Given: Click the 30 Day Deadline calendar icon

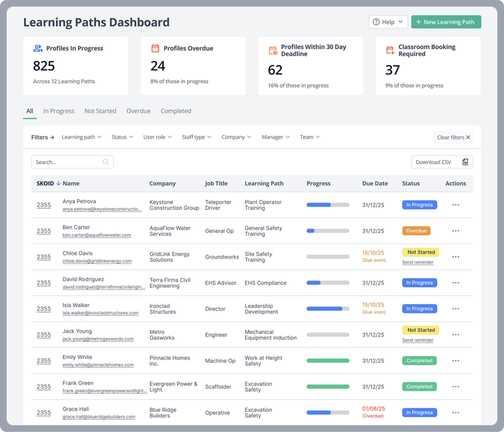Looking at the screenshot, I should [273, 50].
